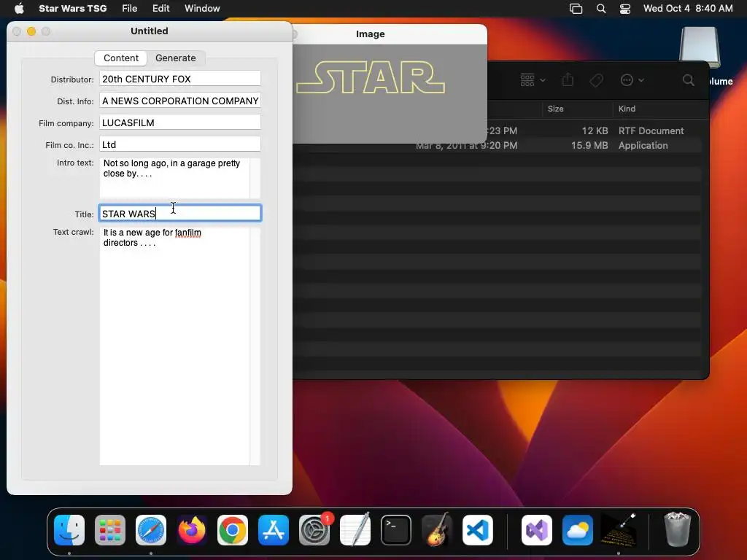Launch Firefox from the dock

192,530
